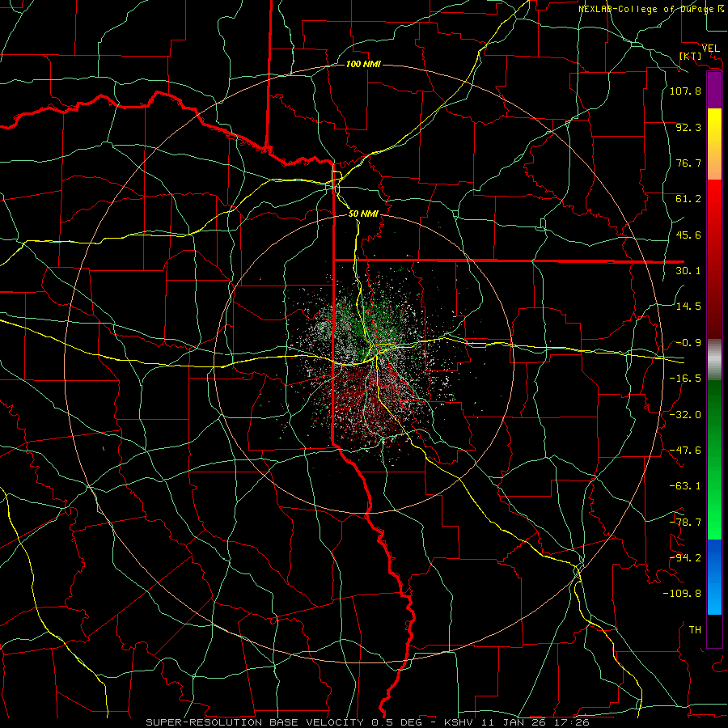Click the -63.1 scale value
728x728 pixels.
point(685,486)
